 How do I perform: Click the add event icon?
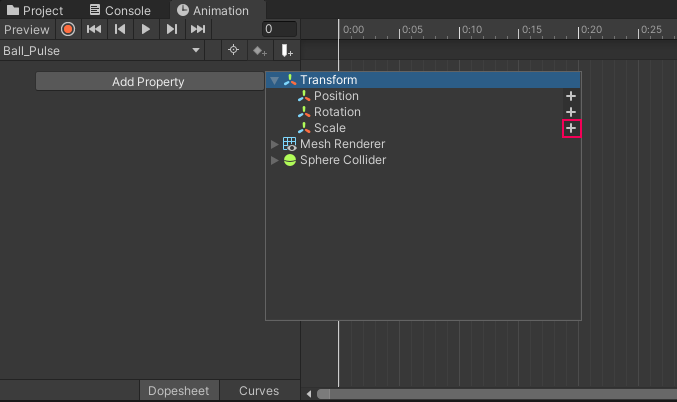287,50
